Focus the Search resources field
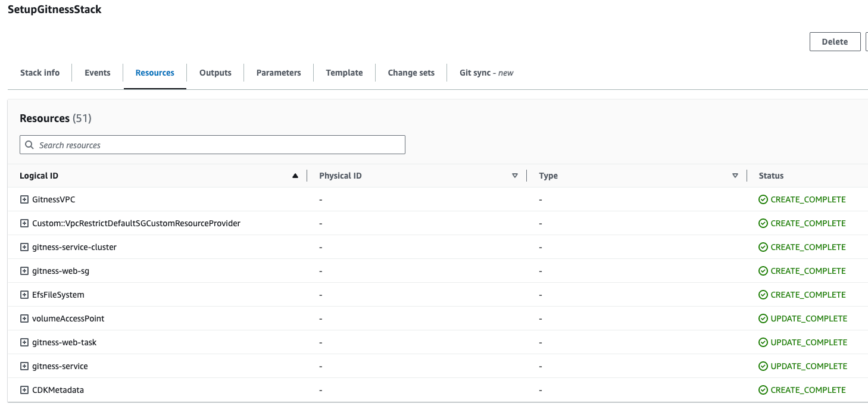 213,145
